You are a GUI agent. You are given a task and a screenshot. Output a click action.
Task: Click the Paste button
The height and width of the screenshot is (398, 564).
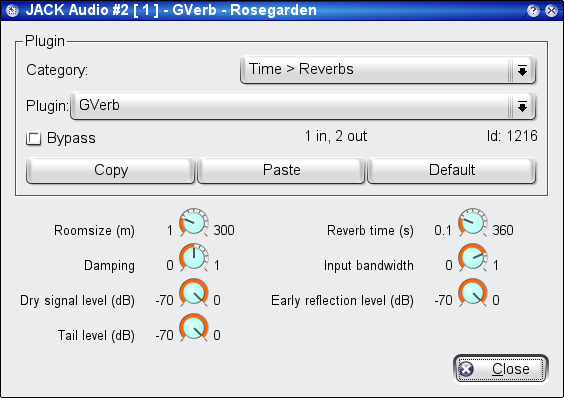281,170
